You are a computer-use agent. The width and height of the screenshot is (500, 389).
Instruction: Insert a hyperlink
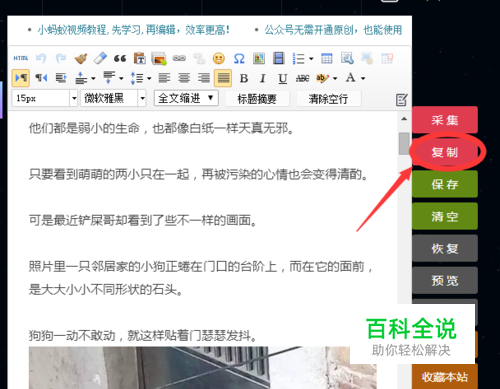click(179, 58)
